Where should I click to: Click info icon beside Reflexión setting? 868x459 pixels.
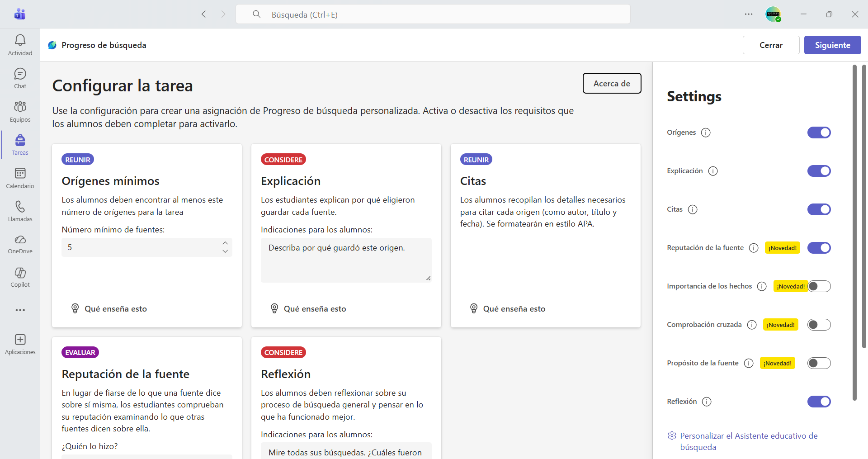pyautogui.click(x=707, y=402)
